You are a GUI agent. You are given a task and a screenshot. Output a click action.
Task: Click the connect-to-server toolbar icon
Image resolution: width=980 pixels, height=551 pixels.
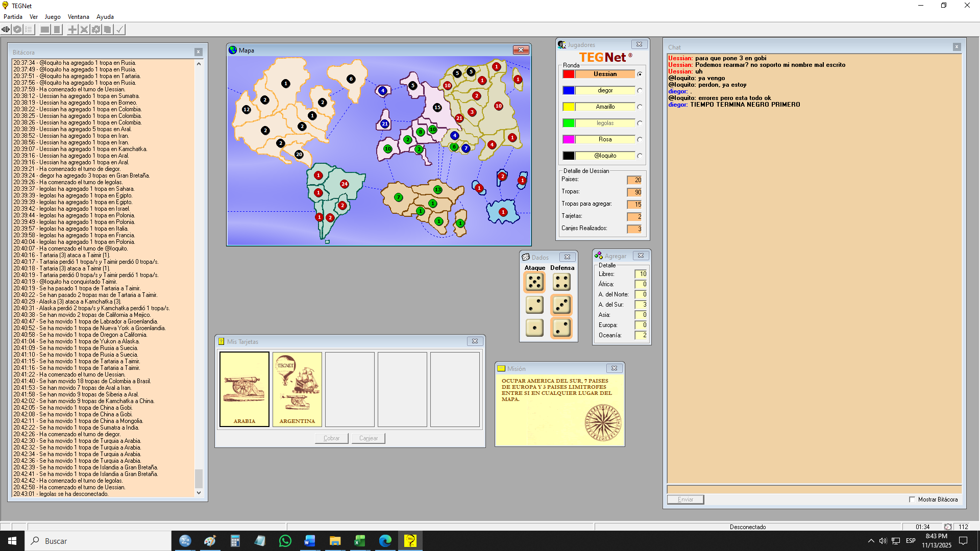[6, 30]
